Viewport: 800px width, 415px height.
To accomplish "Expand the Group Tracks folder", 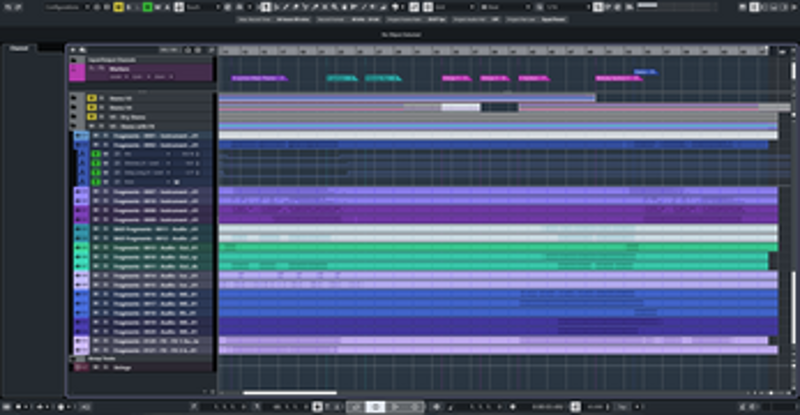I will 72,358.
